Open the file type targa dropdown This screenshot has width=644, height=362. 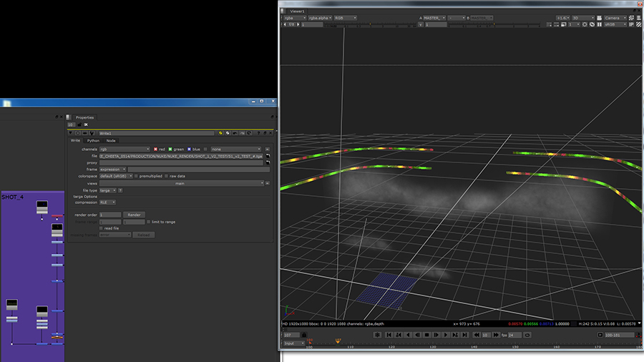pos(107,190)
